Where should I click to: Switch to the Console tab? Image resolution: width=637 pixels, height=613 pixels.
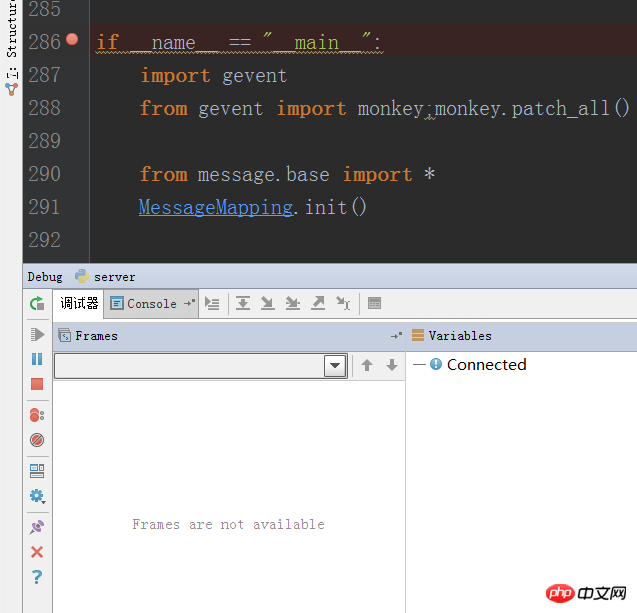144,303
